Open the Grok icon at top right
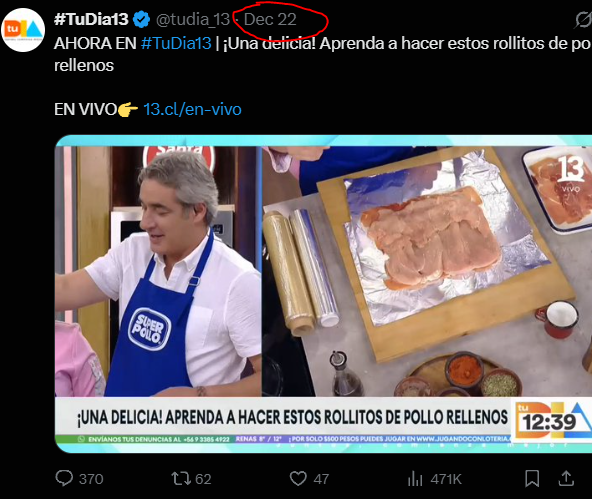Image resolution: width=592 pixels, height=499 pixels. click(x=584, y=20)
